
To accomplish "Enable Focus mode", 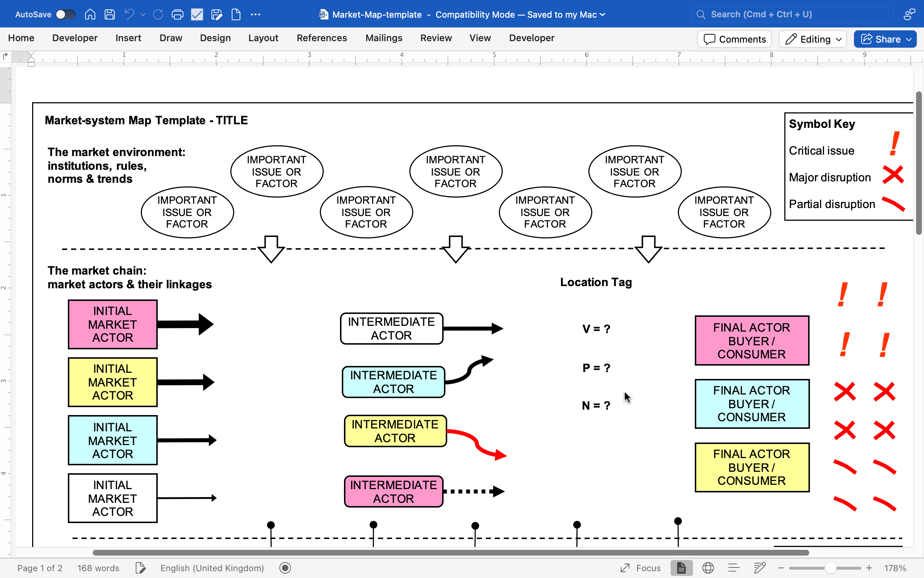I will pos(641,568).
